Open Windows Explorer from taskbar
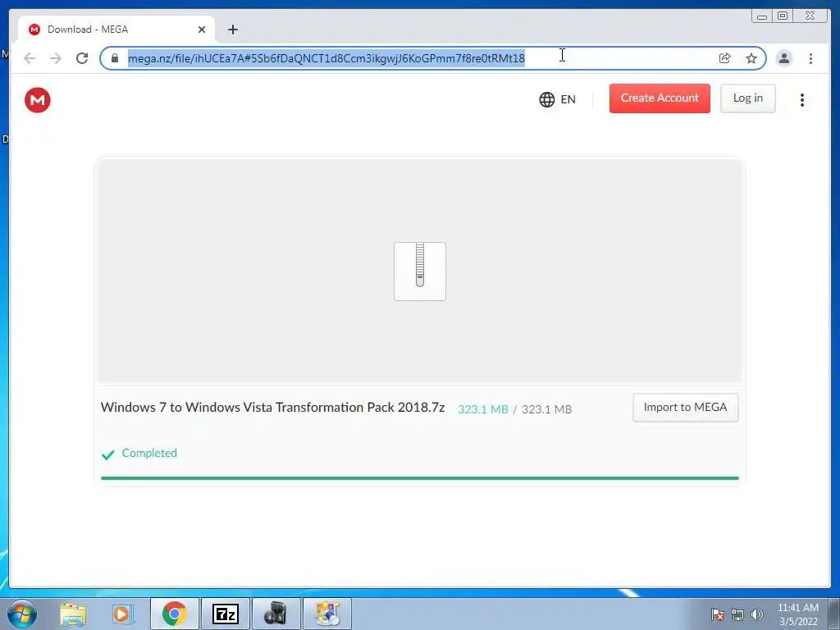Viewport: 840px width, 630px height. point(73,614)
